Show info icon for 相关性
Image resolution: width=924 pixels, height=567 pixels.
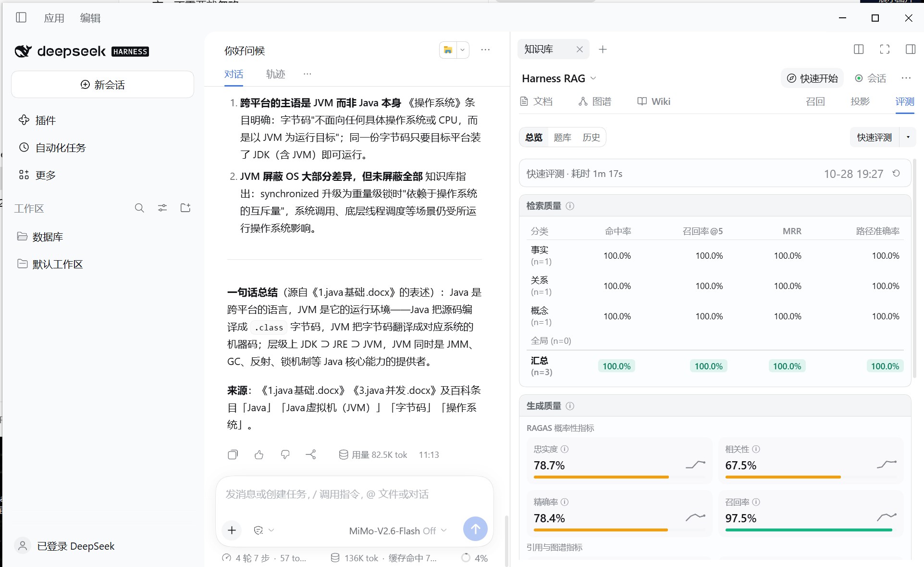756,449
